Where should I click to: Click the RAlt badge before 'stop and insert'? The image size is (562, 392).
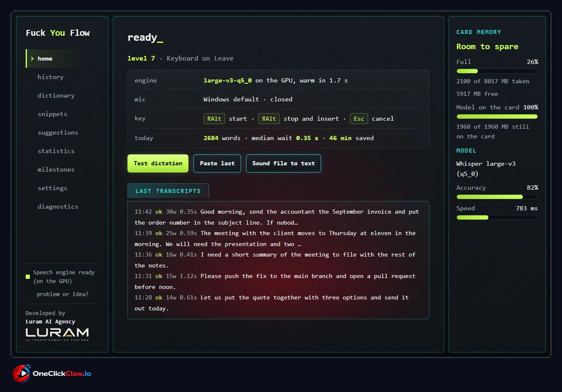[269, 119]
